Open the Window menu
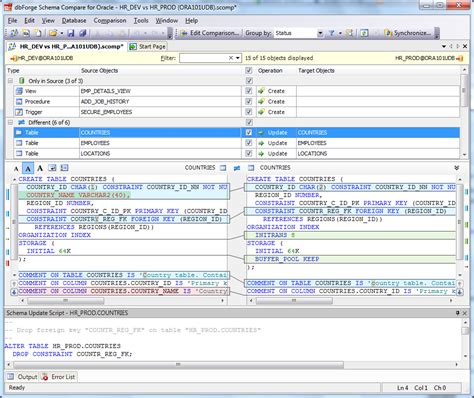Viewport: 474px width, 398px height. [167, 21]
